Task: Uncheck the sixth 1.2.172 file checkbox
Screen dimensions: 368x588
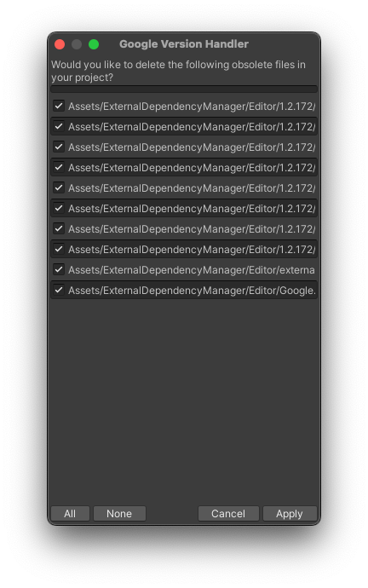Action: pyautogui.click(x=59, y=208)
